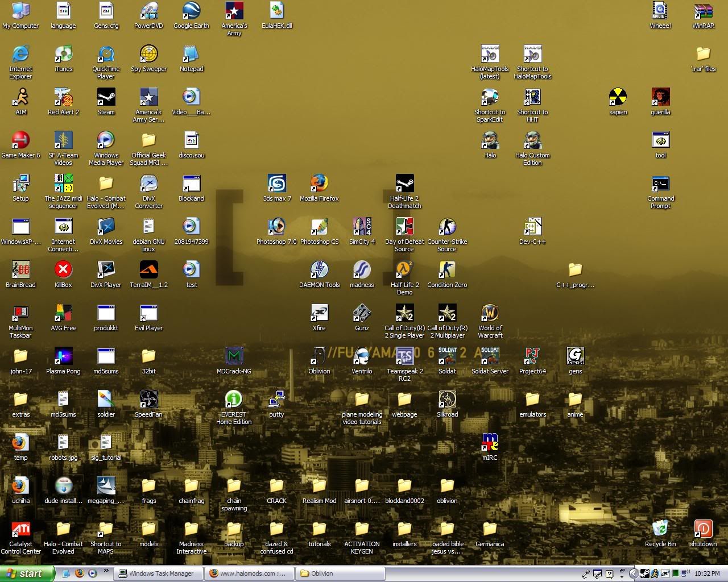Select the KillBox icon
This screenshot has height=582, width=728.
63,275
